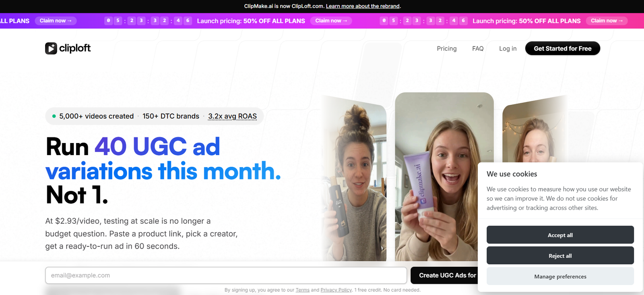Click Get Started for Free button
Screen dimensions: 644x295
pyautogui.click(x=563, y=48)
